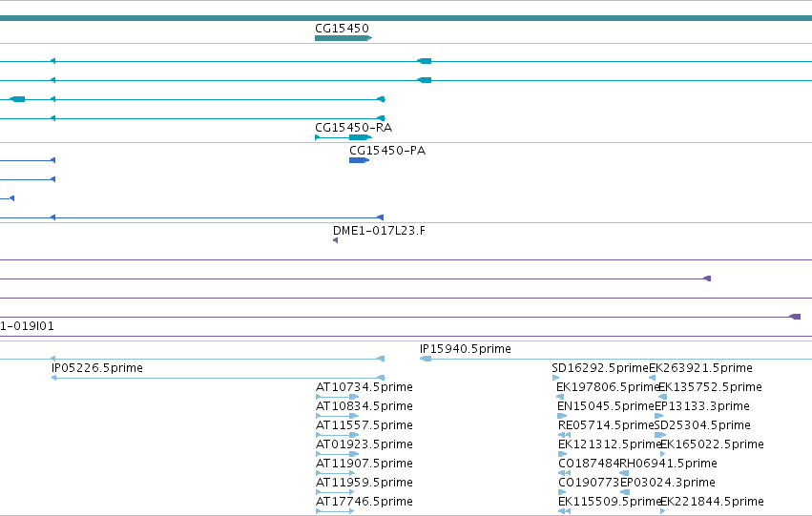The height and width of the screenshot is (516, 812).
Task: Click the SD25304.5prime label
Action: (x=702, y=425)
